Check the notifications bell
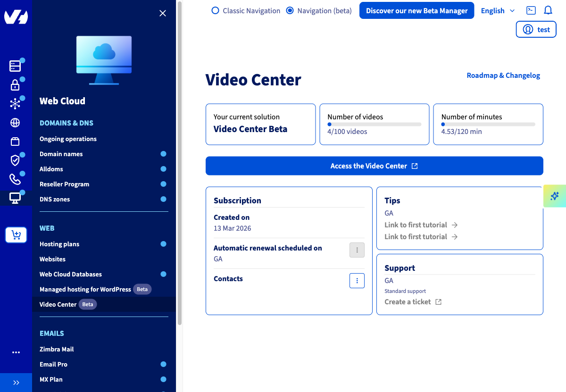566x392 pixels. [x=548, y=10]
